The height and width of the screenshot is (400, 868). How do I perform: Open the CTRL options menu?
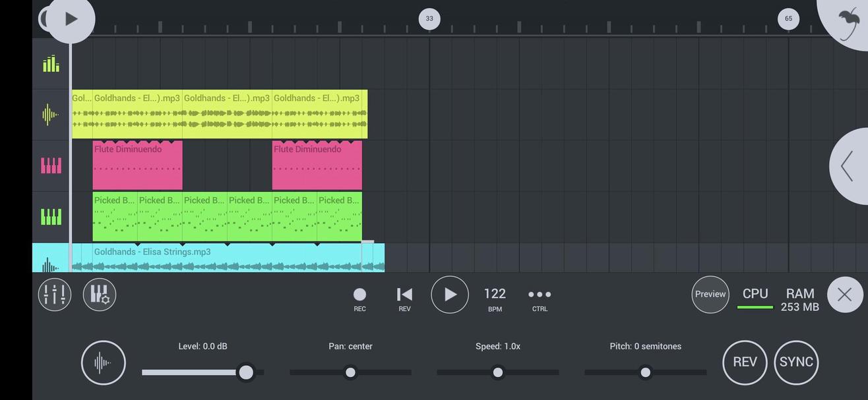(x=539, y=294)
